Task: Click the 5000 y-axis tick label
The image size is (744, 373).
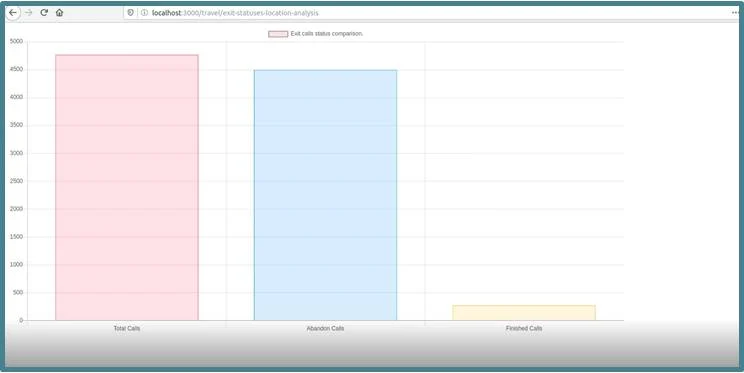Action: click(x=16, y=42)
